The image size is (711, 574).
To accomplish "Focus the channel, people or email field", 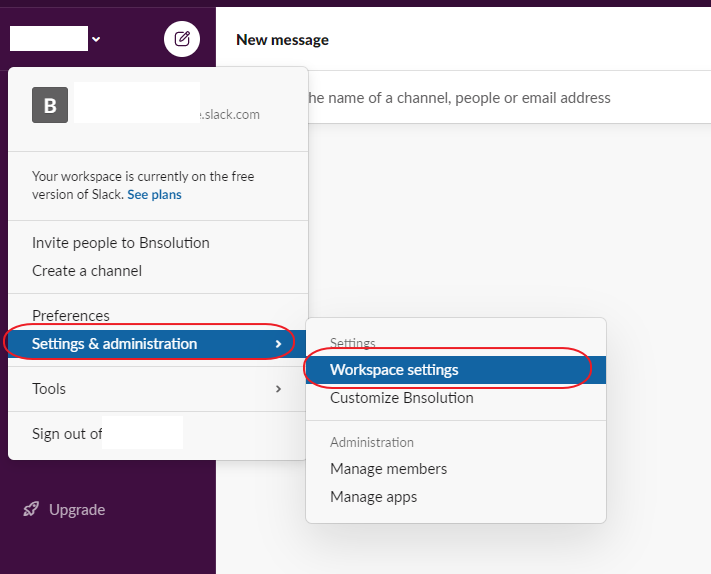I will (x=508, y=97).
